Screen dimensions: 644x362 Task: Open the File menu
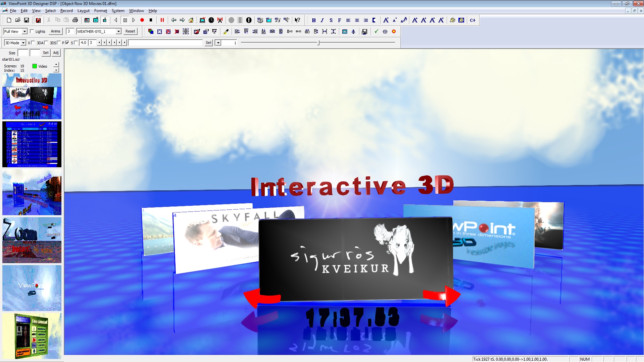click(13, 11)
